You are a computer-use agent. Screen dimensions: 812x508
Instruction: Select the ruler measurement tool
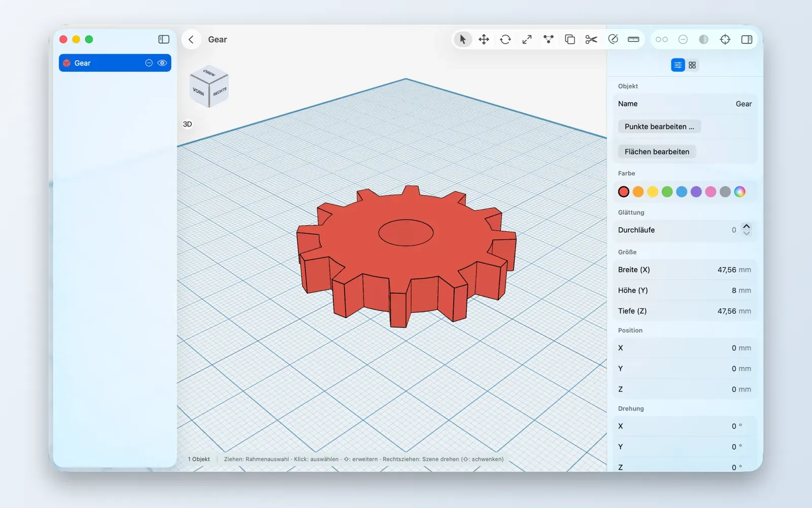coord(633,39)
